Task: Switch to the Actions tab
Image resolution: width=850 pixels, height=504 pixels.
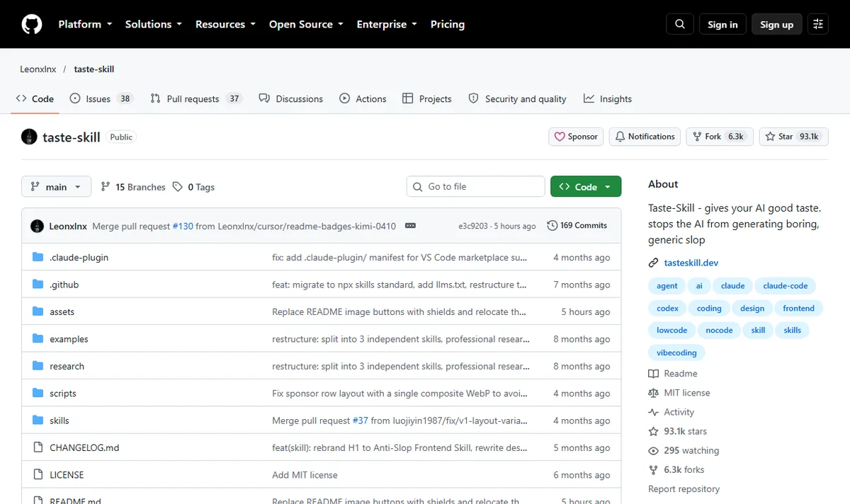Action: pyautogui.click(x=363, y=99)
